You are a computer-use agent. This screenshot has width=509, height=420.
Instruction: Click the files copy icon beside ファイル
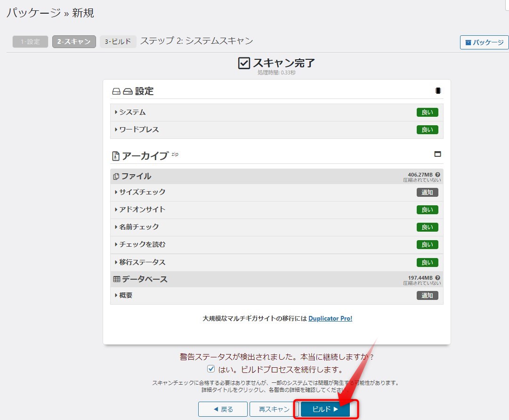click(x=116, y=176)
